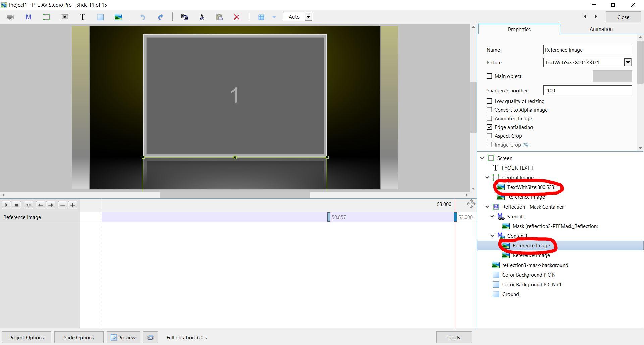Insert a text object with the T tool

tap(82, 17)
